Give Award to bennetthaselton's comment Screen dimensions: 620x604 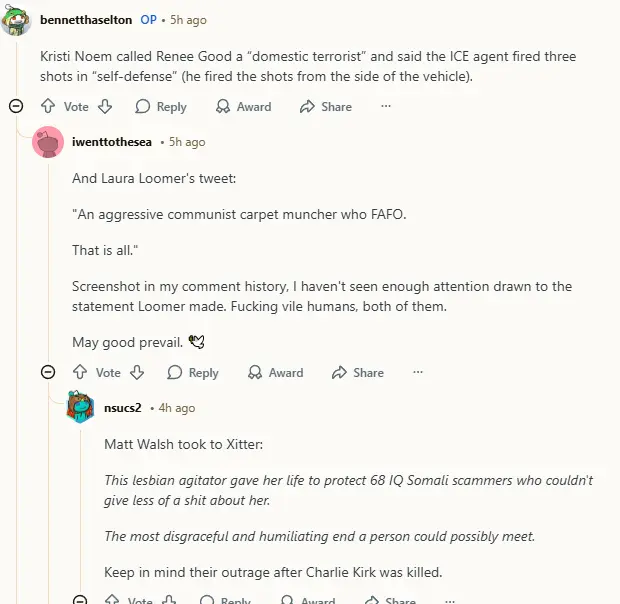243,106
